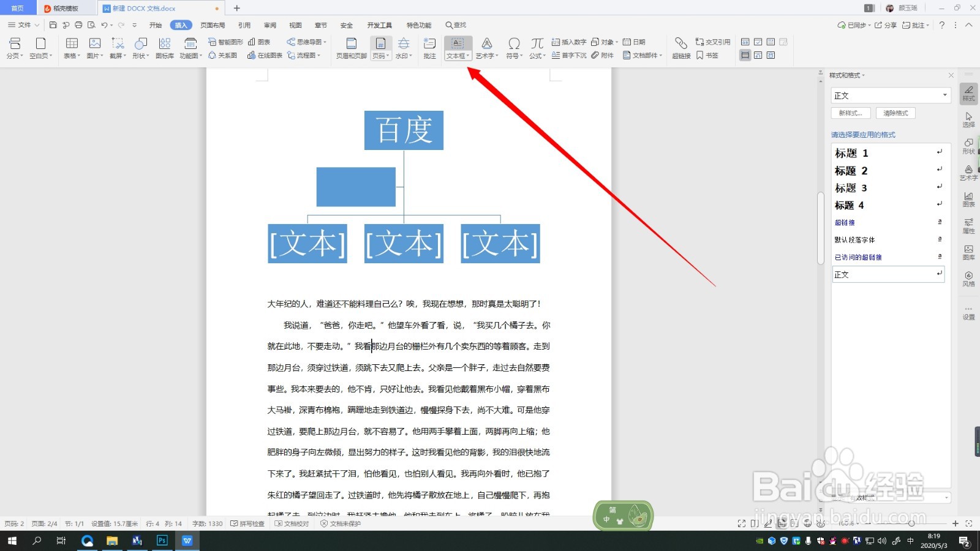
Task: Open the 文件 menu
Action: [23, 25]
